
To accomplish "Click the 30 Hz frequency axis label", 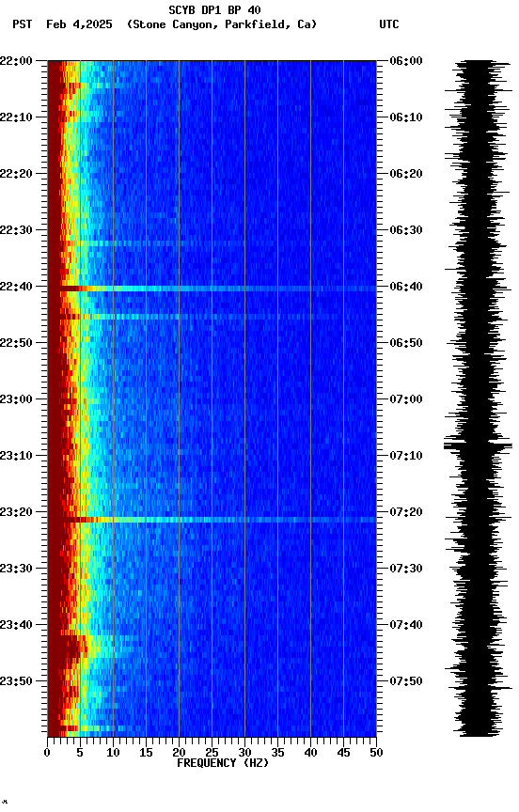I will coord(244,754).
